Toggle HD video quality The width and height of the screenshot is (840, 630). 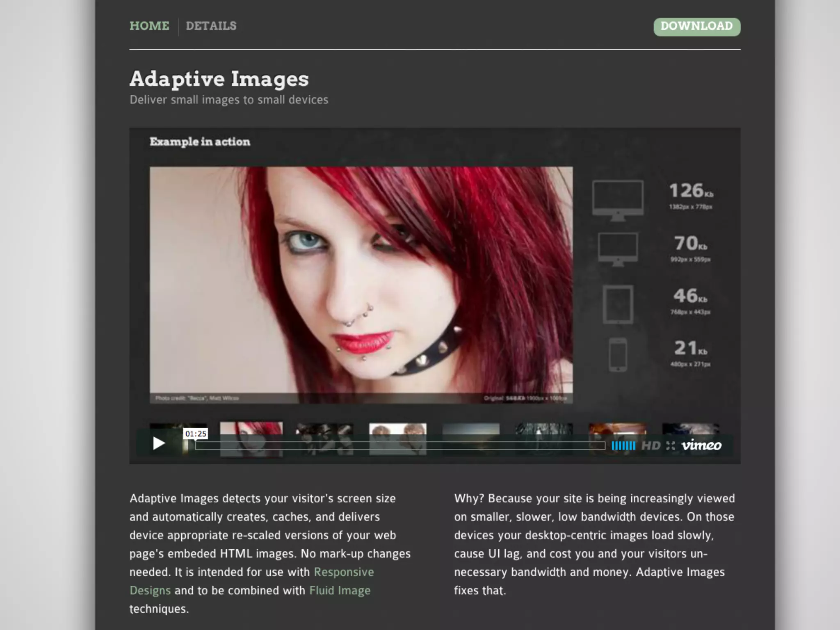click(651, 446)
